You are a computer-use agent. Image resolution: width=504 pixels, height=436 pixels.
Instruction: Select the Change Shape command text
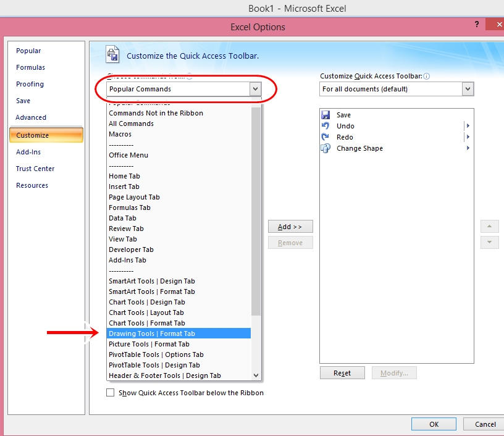coord(359,148)
